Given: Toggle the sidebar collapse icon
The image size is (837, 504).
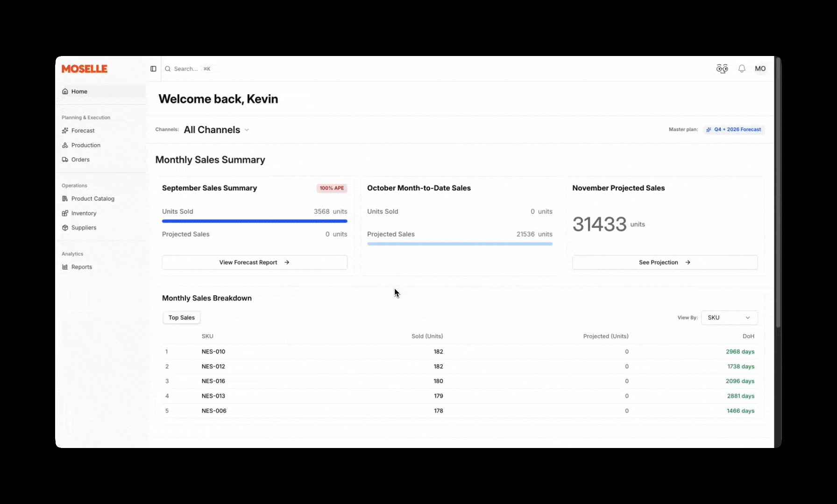Looking at the screenshot, I should coord(153,69).
